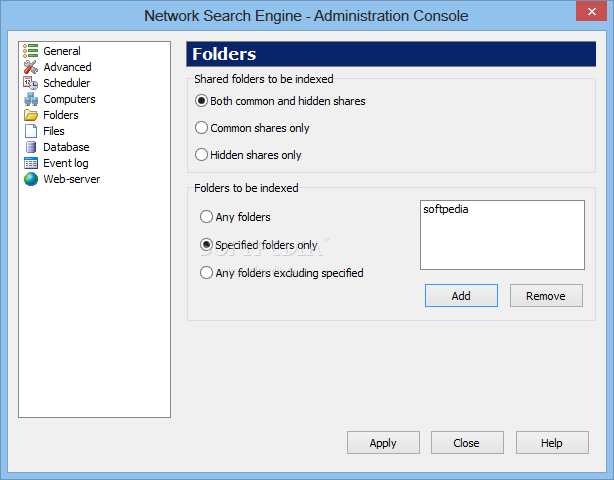Choose Common shares only option

tap(252, 128)
